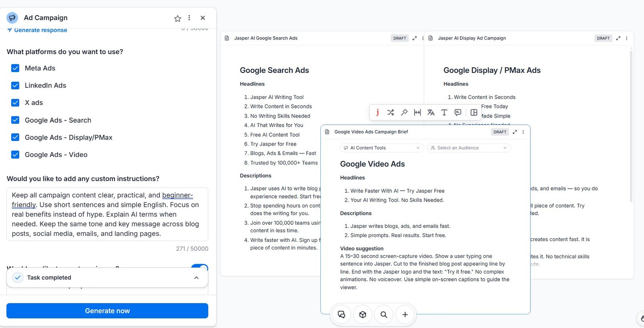
Task: Uncheck the Meta Ads checkbox
Action: coord(15,68)
